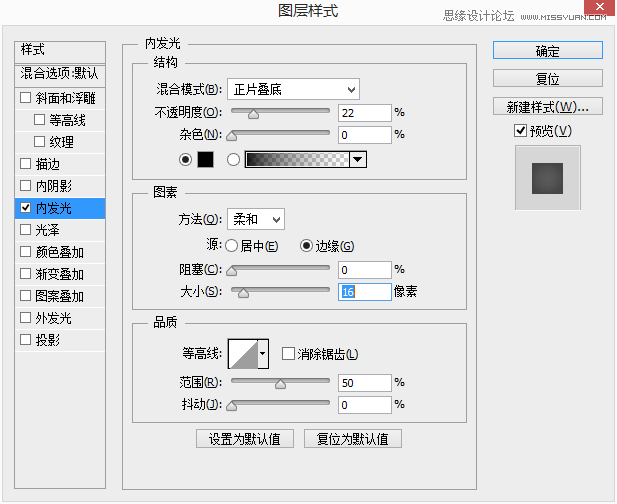This screenshot has width=617, height=504.
Task: Turn on the 外发光 checkbox
Action: click(26, 318)
